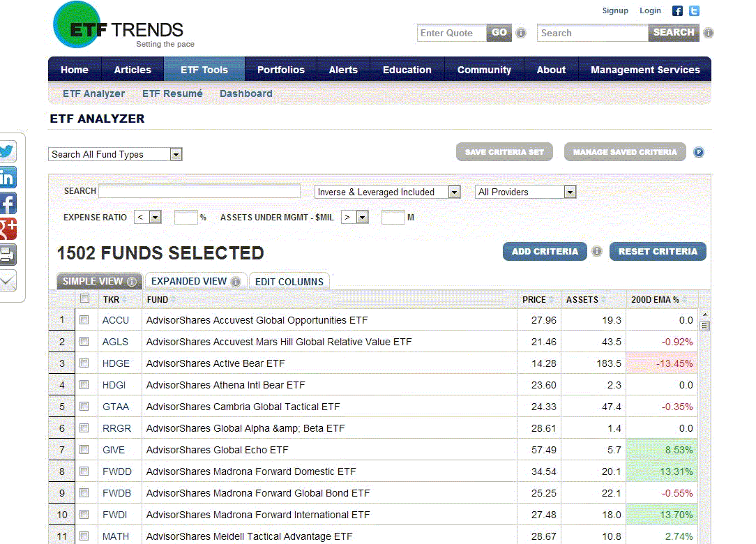Image resolution: width=756 pixels, height=544 pixels.
Task: Click the table scrollbar up arrow
Action: [x=705, y=315]
